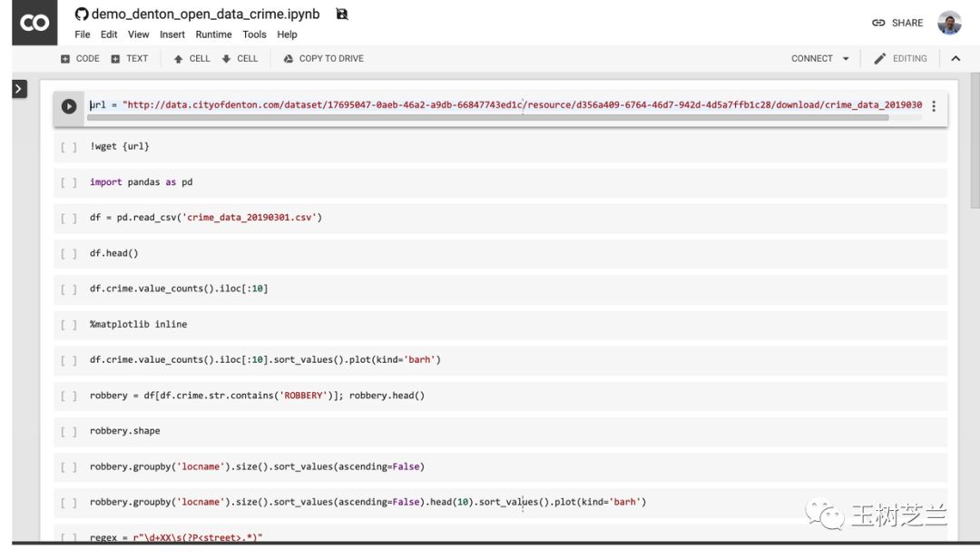
Task: Open the url cell's three-dot options menu
Action: click(934, 106)
